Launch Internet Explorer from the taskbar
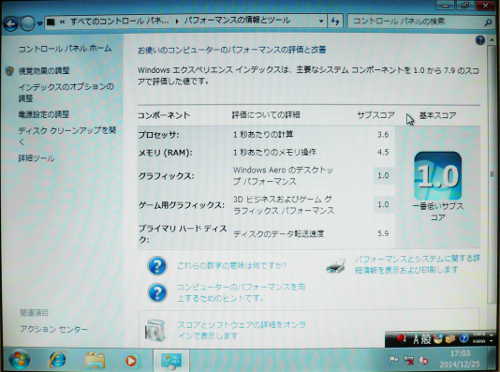The width and height of the screenshot is (500, 372). 57,360
